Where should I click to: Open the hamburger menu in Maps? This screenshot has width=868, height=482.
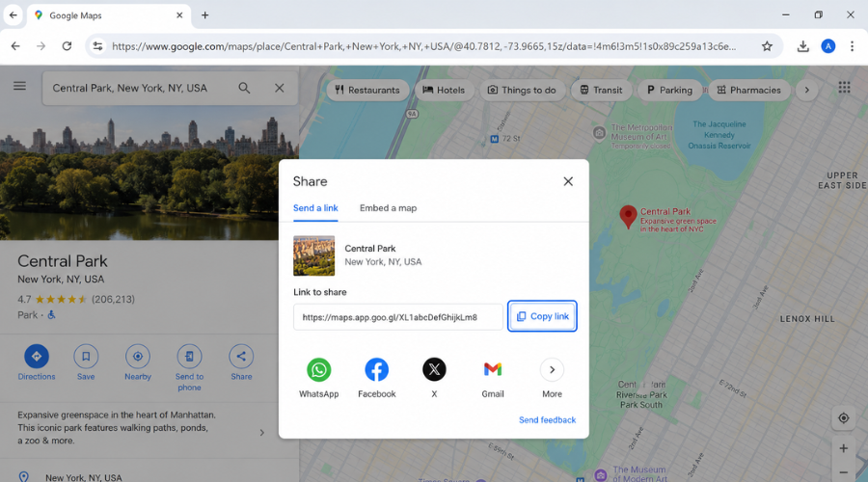click(20, 86)
